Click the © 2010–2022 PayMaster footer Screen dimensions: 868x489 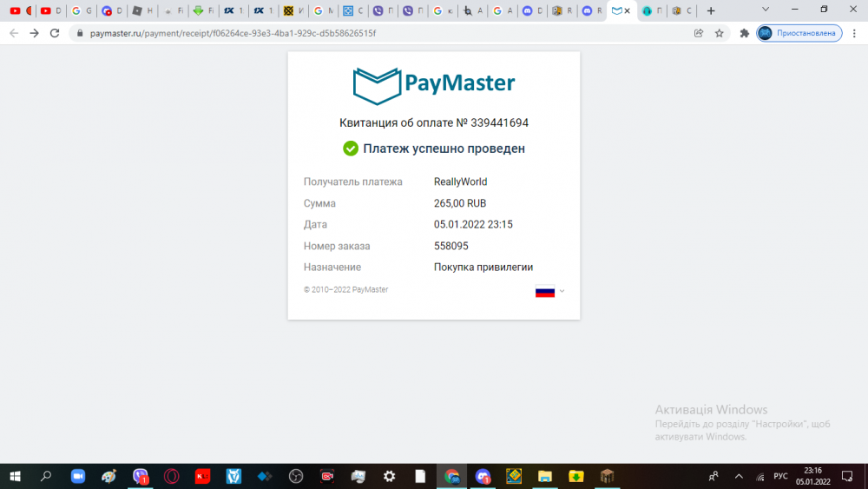pos(346,289)
